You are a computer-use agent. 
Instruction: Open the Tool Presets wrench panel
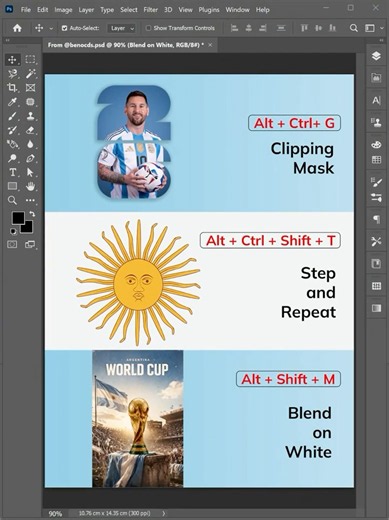click(x=376, y=241)
